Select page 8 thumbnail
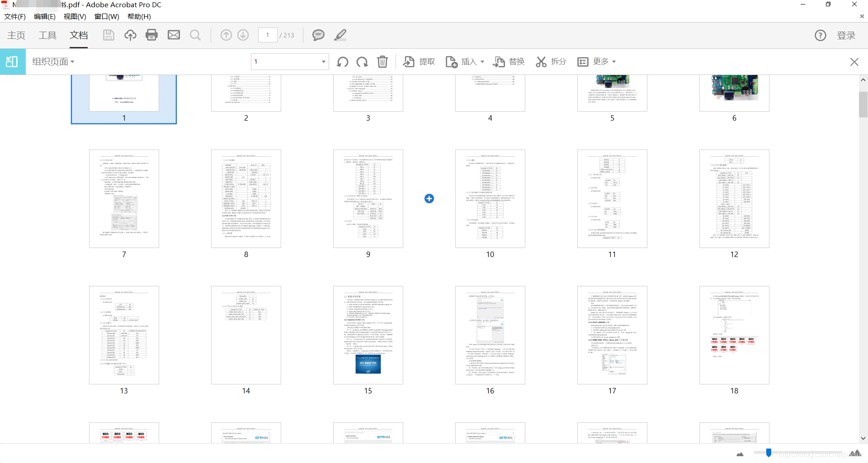Image resolution: width=868 pixels, height=463 pixels. click(246, 199)
